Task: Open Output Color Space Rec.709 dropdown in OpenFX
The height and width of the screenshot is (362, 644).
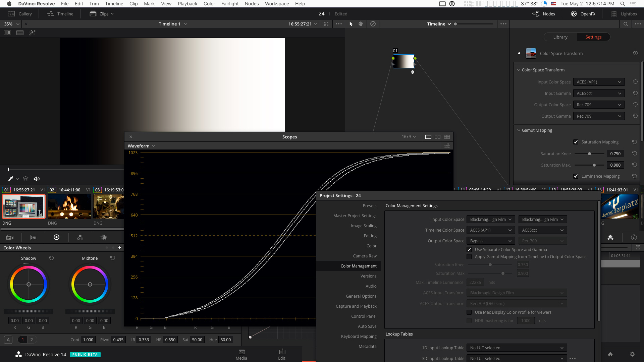Action: (x=599, y=105)
